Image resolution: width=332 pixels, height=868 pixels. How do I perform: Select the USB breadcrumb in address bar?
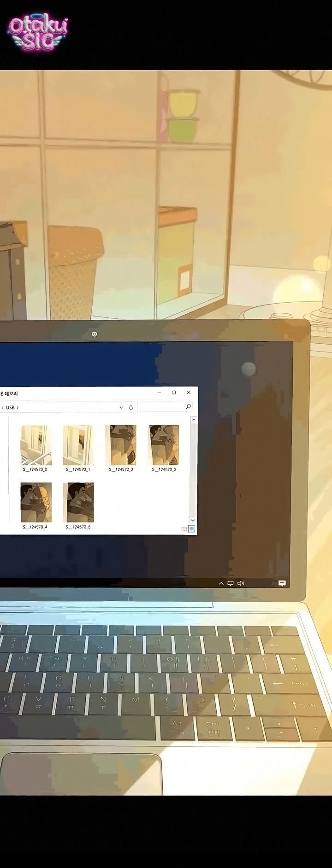(10, 407)
